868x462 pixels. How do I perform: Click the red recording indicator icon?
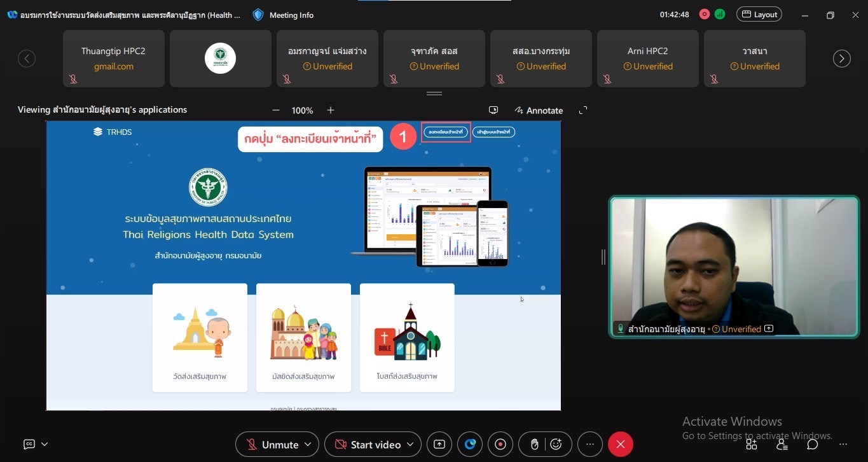(x=705, y=14)
